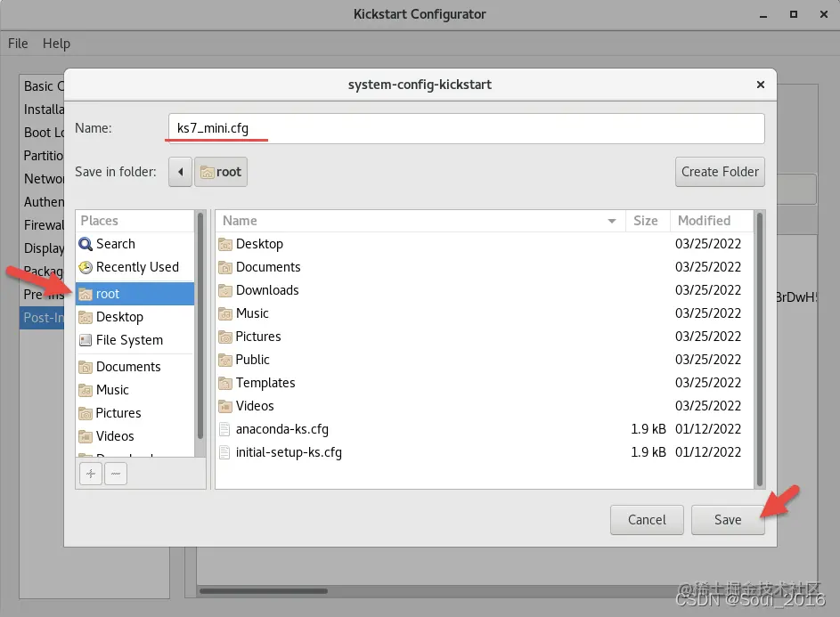Open the Help menu in Kickstart Configurator
The image size is (840, 617).
56,44
